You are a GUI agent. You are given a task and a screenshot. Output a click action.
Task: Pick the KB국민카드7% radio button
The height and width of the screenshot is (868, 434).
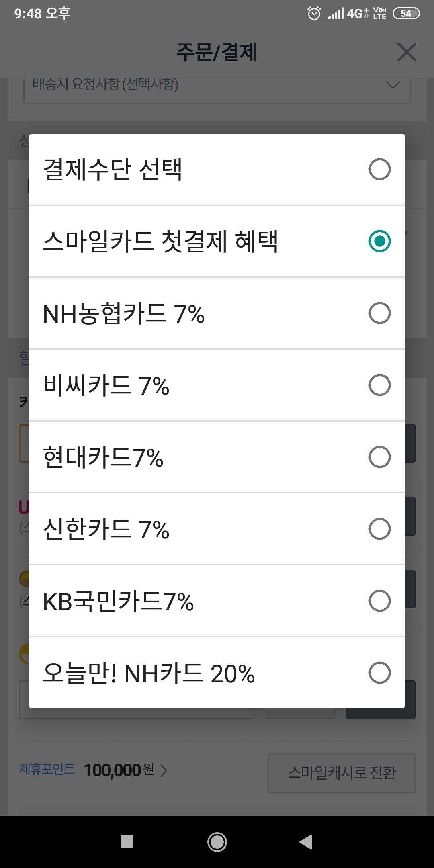click(x=379, y=601)
